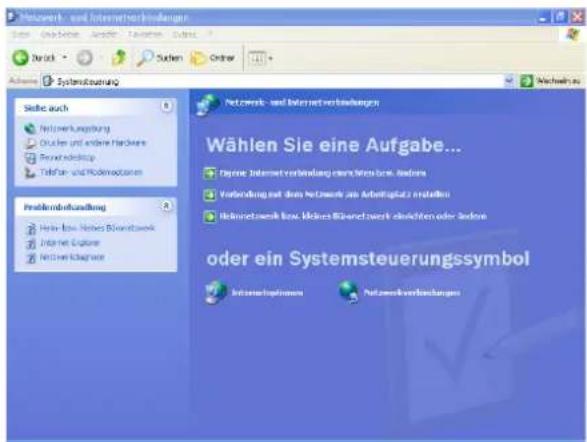Click the Netzwerkdiagnose help icon

[31, 258]
